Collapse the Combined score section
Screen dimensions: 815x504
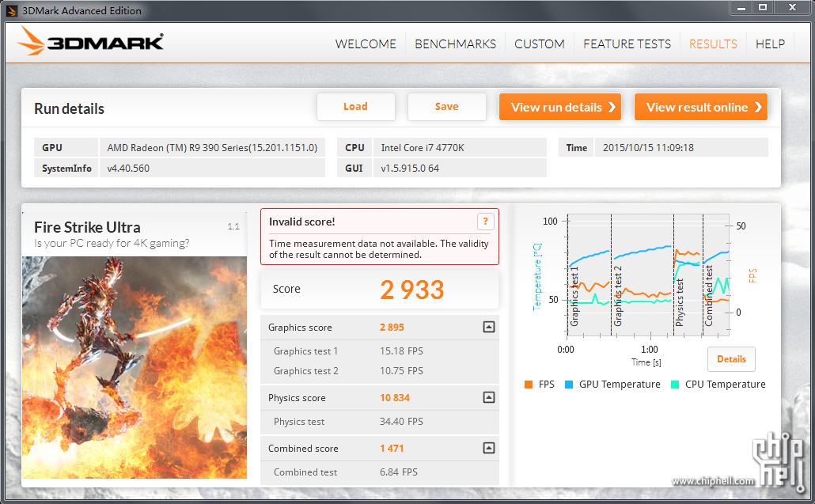(488, 448)
